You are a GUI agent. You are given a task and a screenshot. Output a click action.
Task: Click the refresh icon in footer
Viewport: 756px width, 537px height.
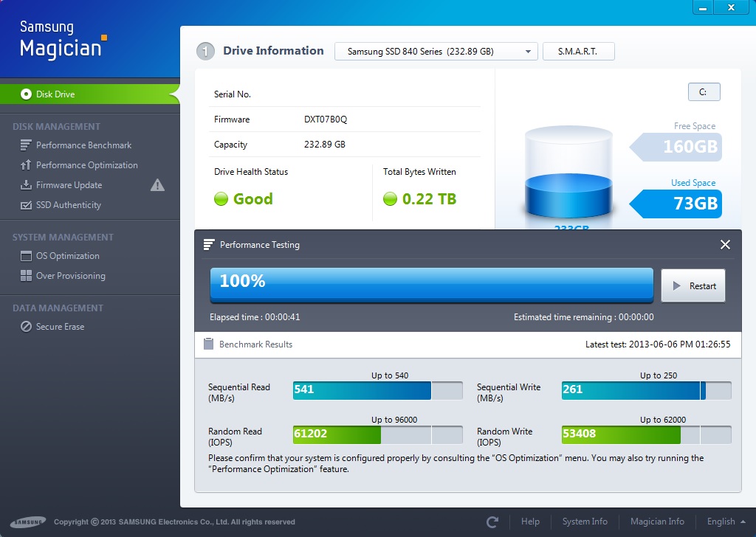(x=492, y=522)
